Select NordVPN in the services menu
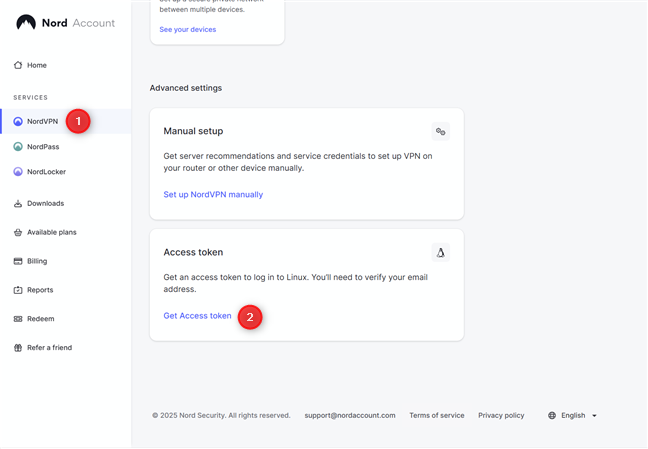 [x=42, y=122]
